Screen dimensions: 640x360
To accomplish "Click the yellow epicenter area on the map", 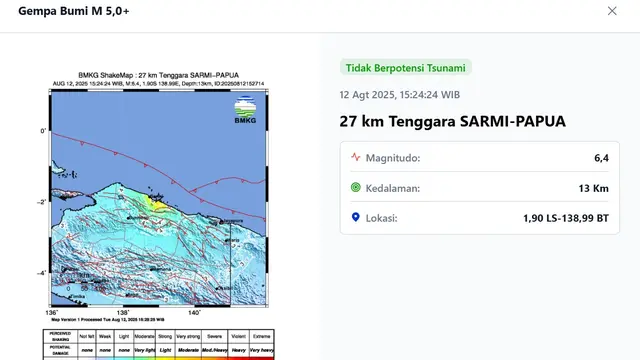I will pyautogui.click(x=158, y=204).
